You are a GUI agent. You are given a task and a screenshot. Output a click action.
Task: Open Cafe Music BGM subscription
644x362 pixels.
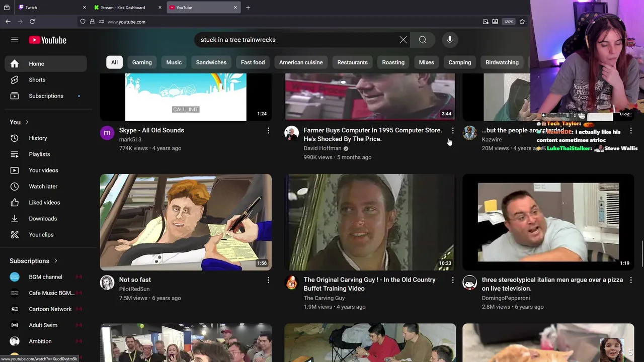[46, 293]
